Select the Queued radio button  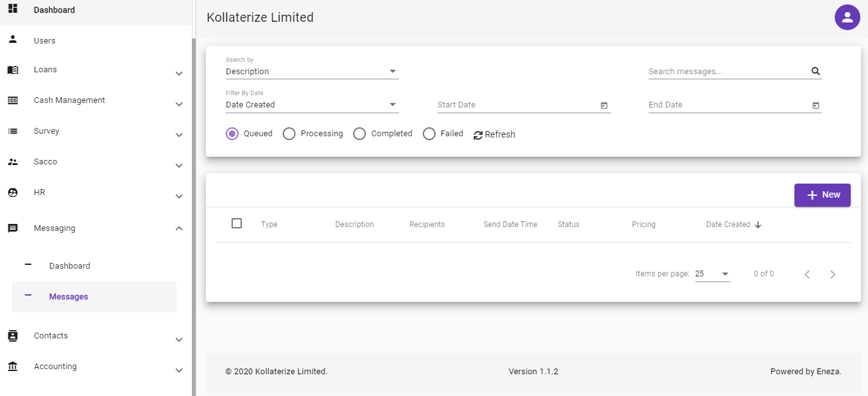coord(232,134)
